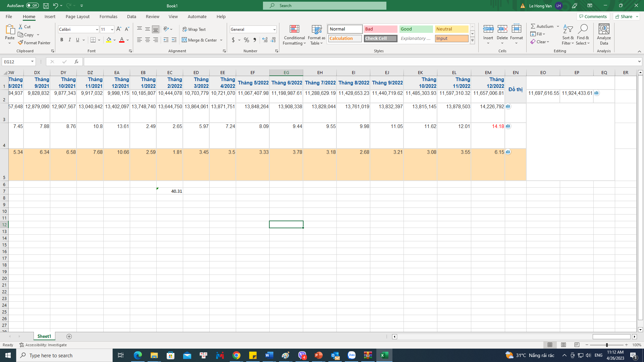Open the number format General dropdown

[x=274, y=29]
